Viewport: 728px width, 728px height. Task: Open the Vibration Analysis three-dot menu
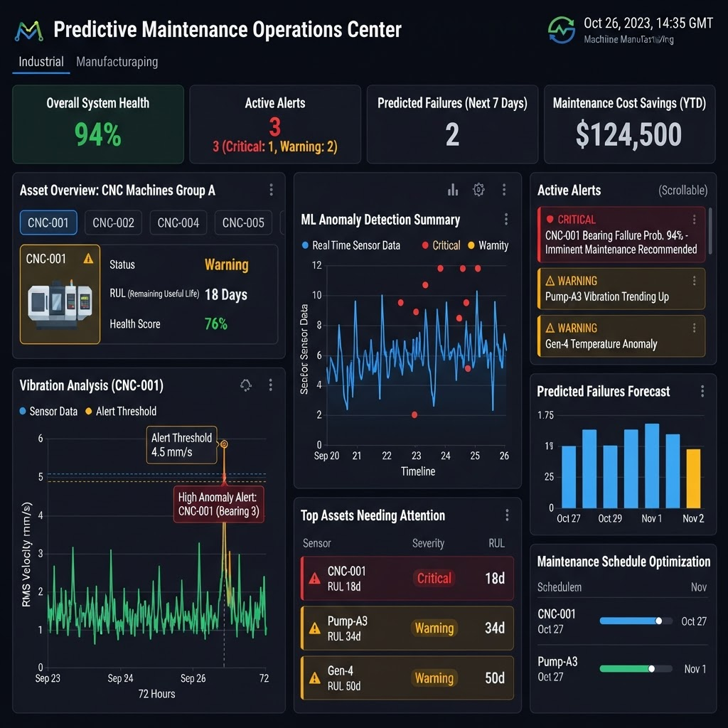[x=271, y=385]
